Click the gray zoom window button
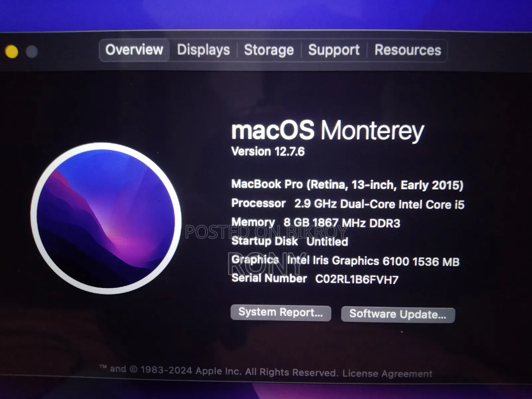The height and width of the screenshot is (399, 532). coord(32,52)
